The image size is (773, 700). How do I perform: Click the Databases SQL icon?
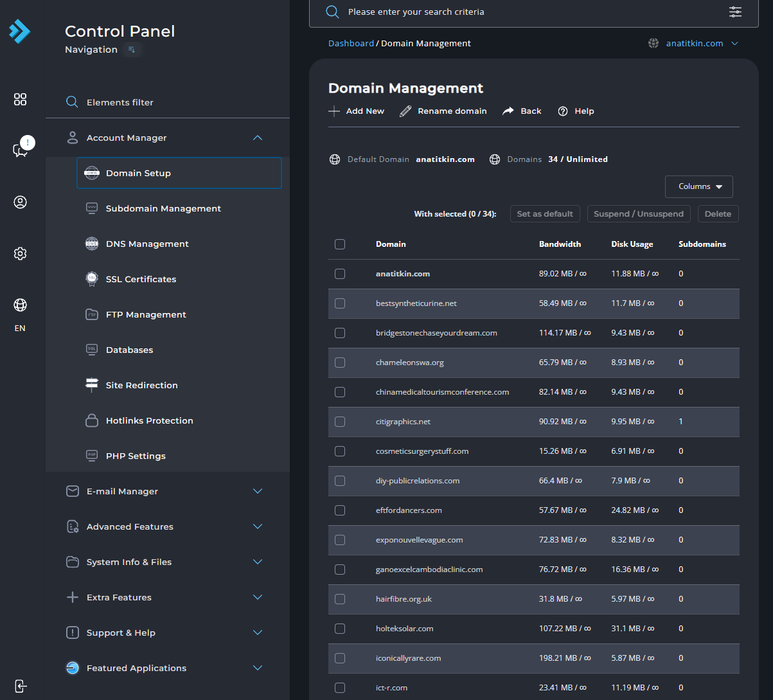92,350
